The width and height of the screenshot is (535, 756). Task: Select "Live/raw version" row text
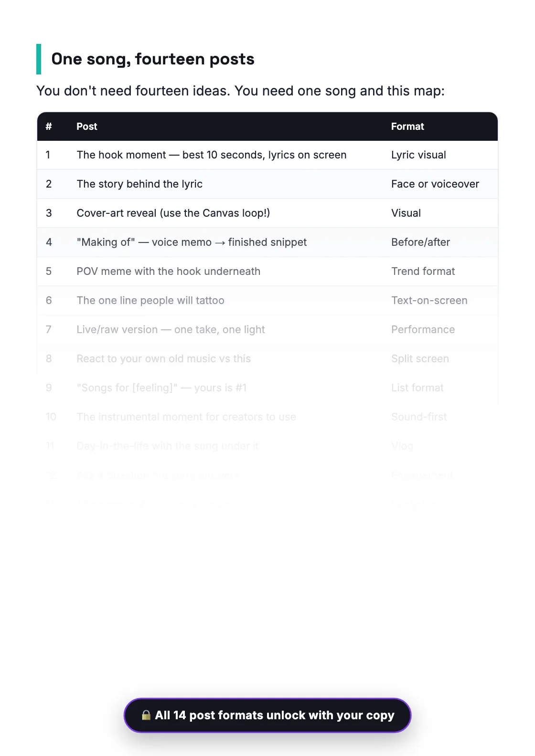tap(171, 330)
